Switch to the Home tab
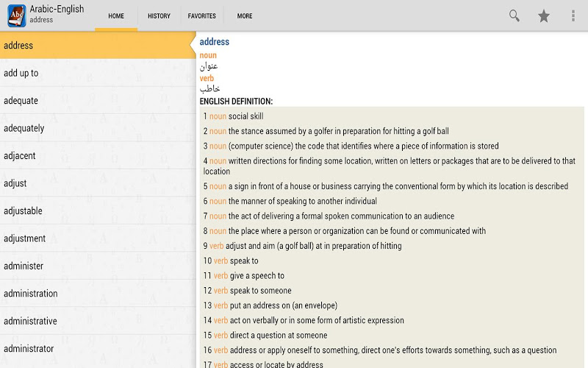The width and height of the screenshot is (588, 368). (x=116, y=15)
